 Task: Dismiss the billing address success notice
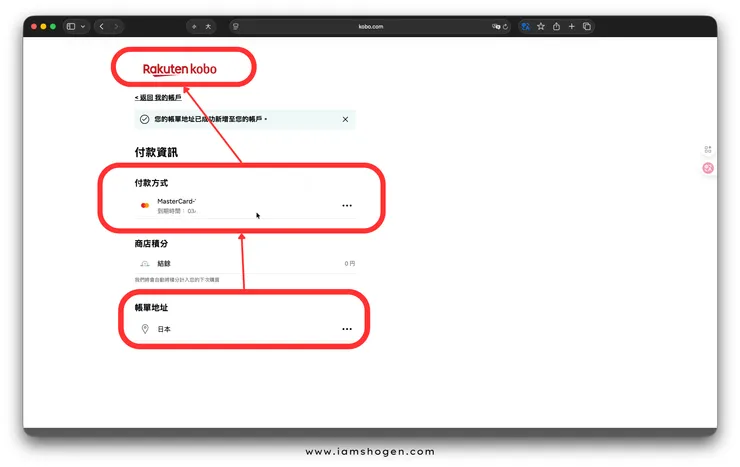[x=345, y=119]
